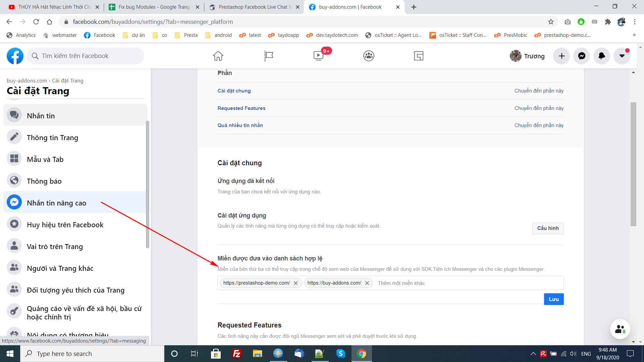Click the Cấu hình configure button
The image size is (644, 362).
click(x=548, y=228)
